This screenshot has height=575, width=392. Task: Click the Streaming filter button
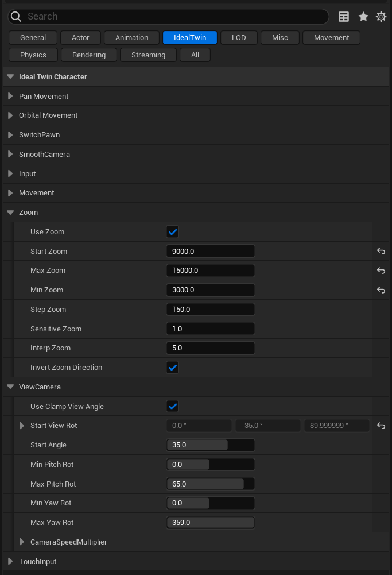pyautogui.click(x=148, y=55)
